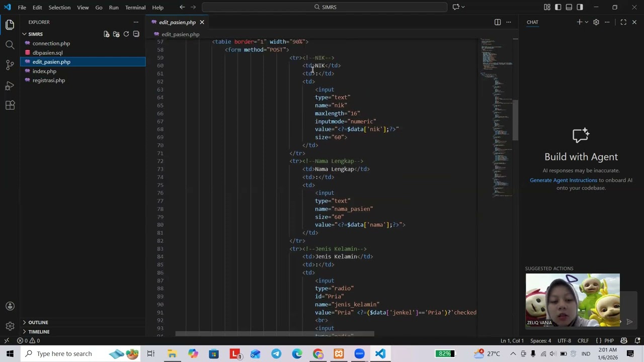Select the PHP language mode in status bar
The height and width of the screenshot is (362, 644).
[609, 340]
